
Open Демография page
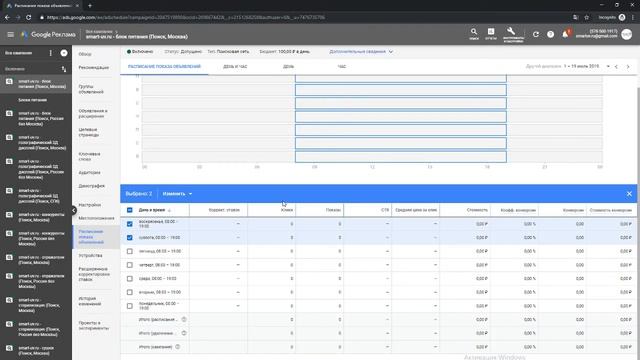pyautogui.click(x=91, y=186)
